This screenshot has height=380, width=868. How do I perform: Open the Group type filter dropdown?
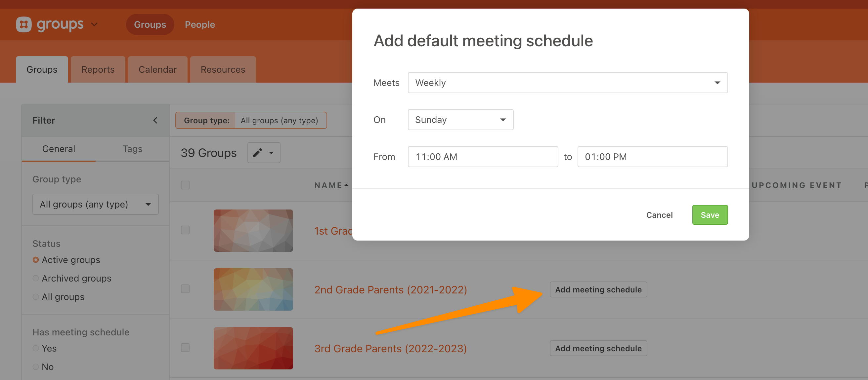[95, 204]
